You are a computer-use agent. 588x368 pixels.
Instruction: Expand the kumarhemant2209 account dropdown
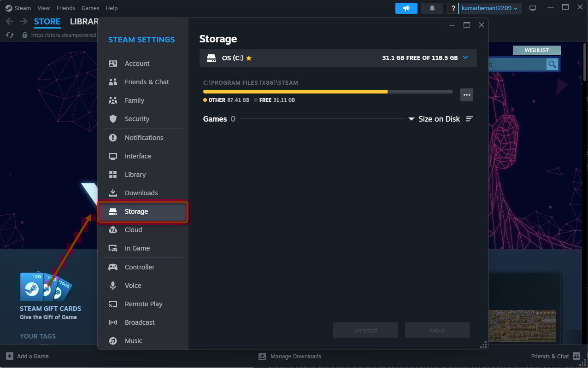[x=515, y=8]
